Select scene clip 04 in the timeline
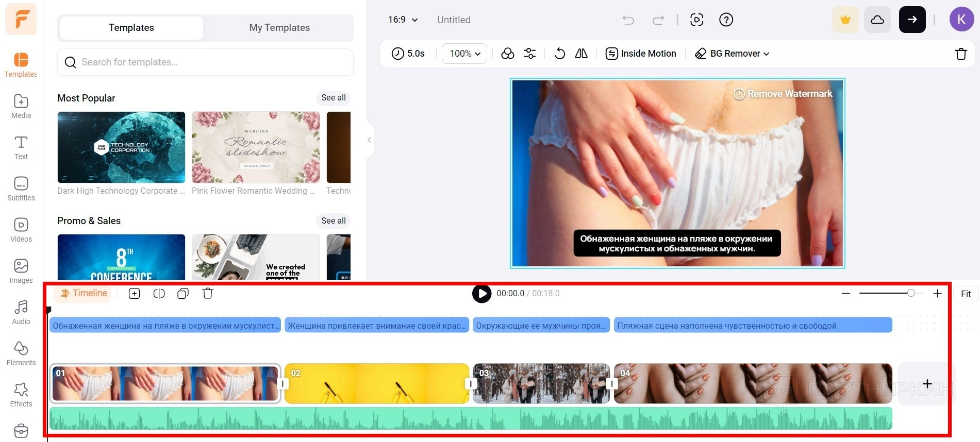Viewport: 980px width, 442px height. click(x=753, y=383)
